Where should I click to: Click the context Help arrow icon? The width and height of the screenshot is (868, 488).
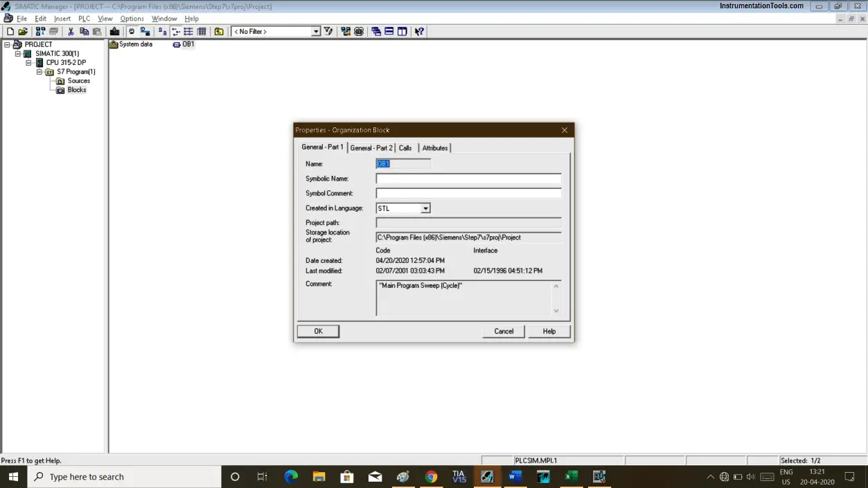(x=419, y=31)
